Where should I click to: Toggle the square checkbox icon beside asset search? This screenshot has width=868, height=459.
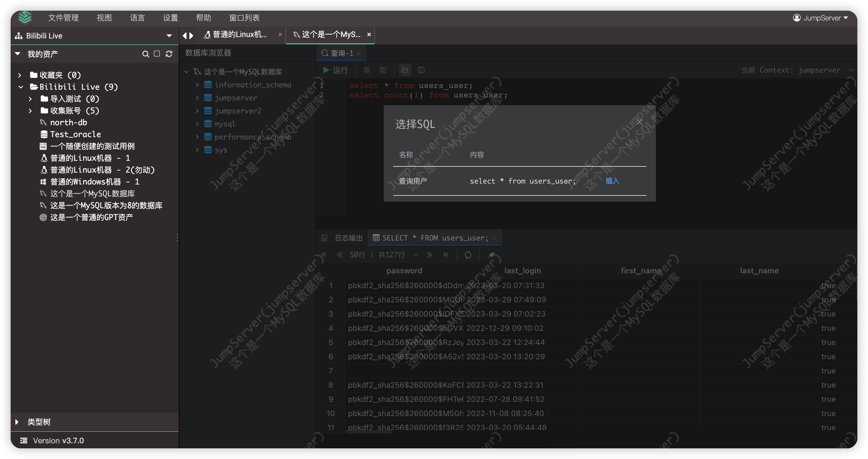pyautogui.click(x=157, y=54)
